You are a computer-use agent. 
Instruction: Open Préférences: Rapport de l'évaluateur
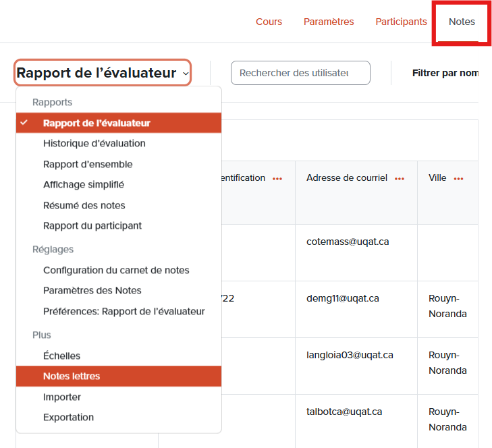[x=124, y=311]
